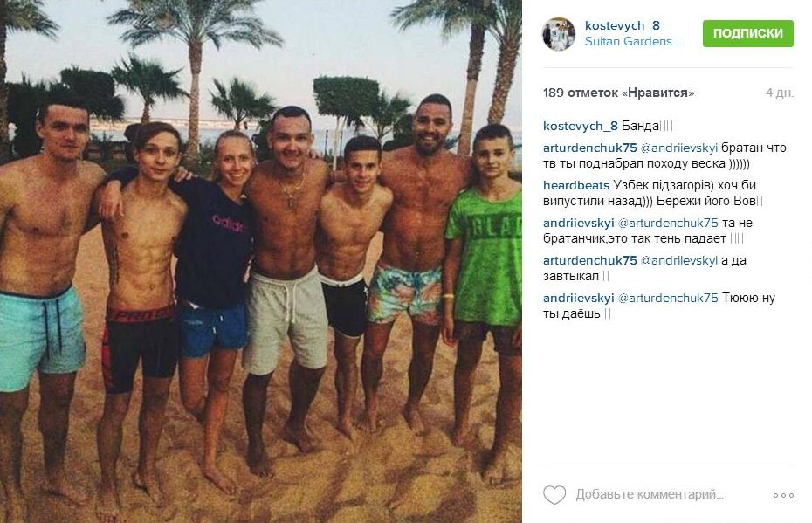This screenshot has height=523, width=812.
Task: View the 189 отметок «Нравится» likes count
Action: [618, 93]
